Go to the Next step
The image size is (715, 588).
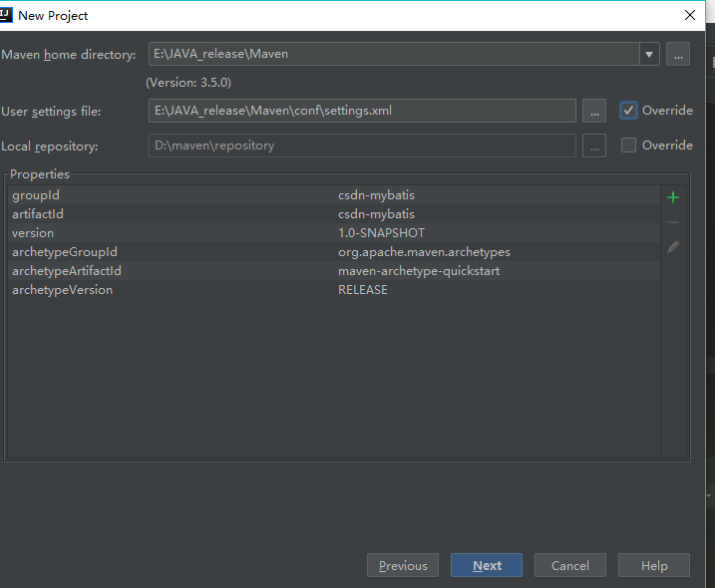[487, 566]
